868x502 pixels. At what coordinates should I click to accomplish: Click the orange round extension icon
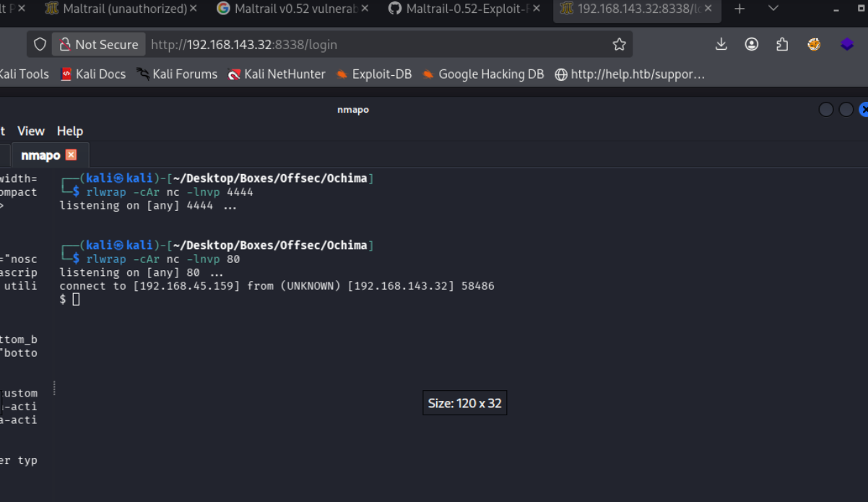point(814,45)
